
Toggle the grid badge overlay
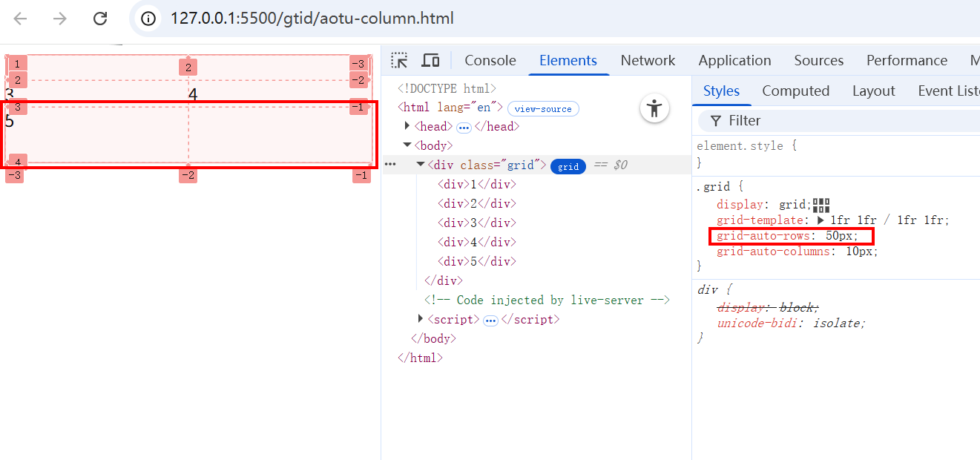(x=568, y=166)
